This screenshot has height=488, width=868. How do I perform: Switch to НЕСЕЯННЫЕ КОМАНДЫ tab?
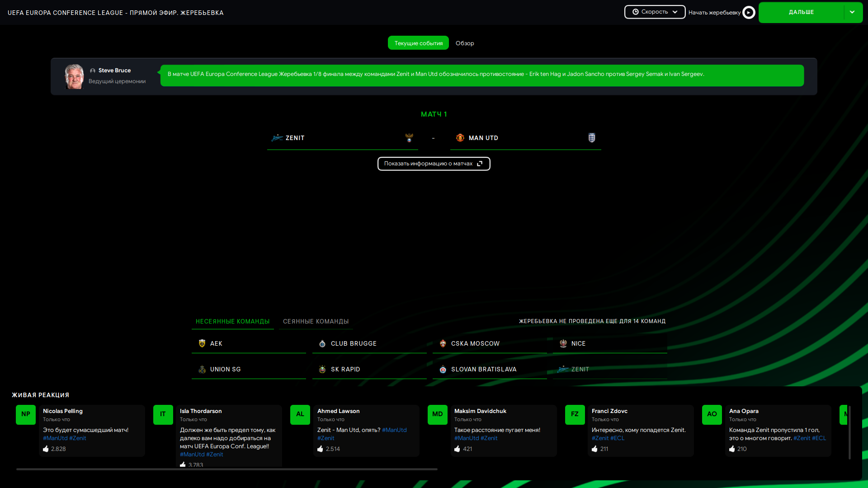[x=232, y=321]
